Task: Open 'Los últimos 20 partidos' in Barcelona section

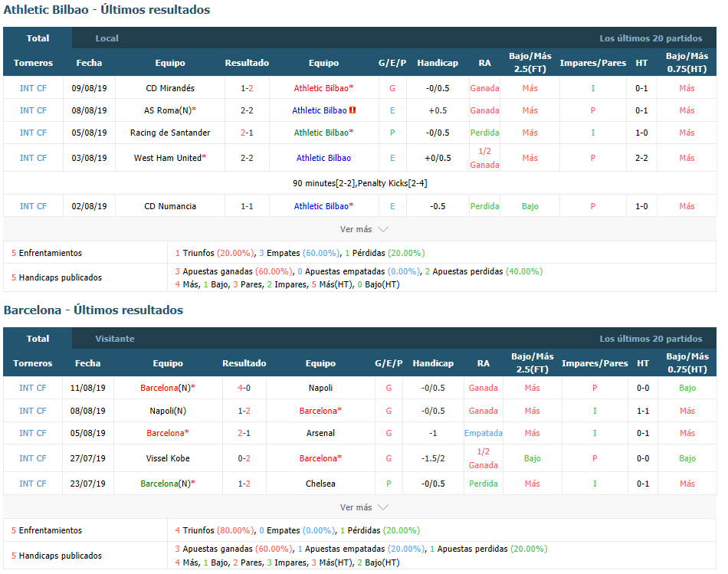Action: (651, 339)
